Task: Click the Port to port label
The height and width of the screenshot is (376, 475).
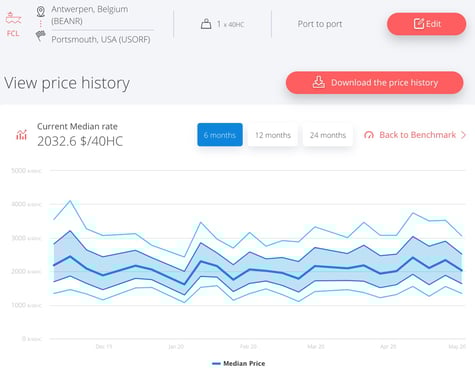Action: coord(320,24)
